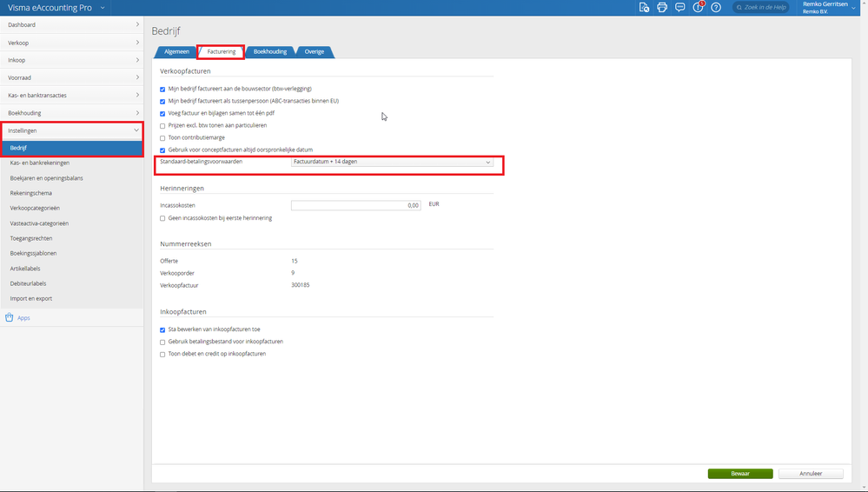View notifications alert icon with red badge
Image resolution: width=868 pixels, height=492 pixels.
698,7
